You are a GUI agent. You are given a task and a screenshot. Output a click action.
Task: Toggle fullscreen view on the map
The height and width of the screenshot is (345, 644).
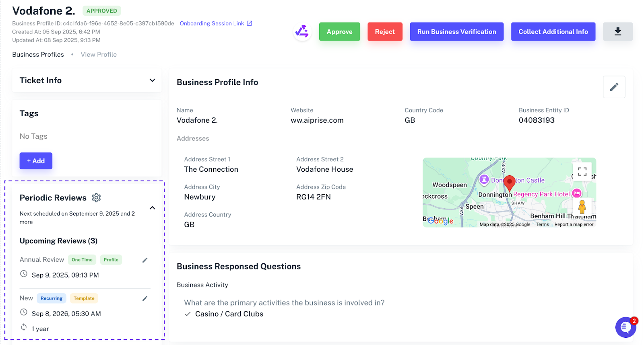click(x=582, y=172)
